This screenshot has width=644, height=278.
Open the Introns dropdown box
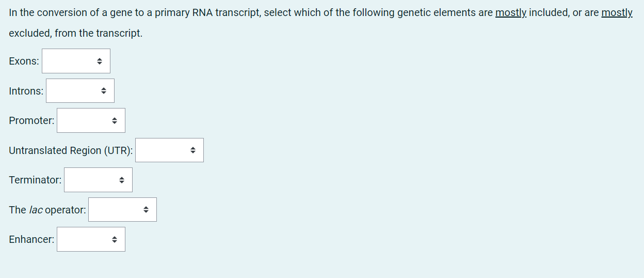pyautogui.click(x=80, y=91)
